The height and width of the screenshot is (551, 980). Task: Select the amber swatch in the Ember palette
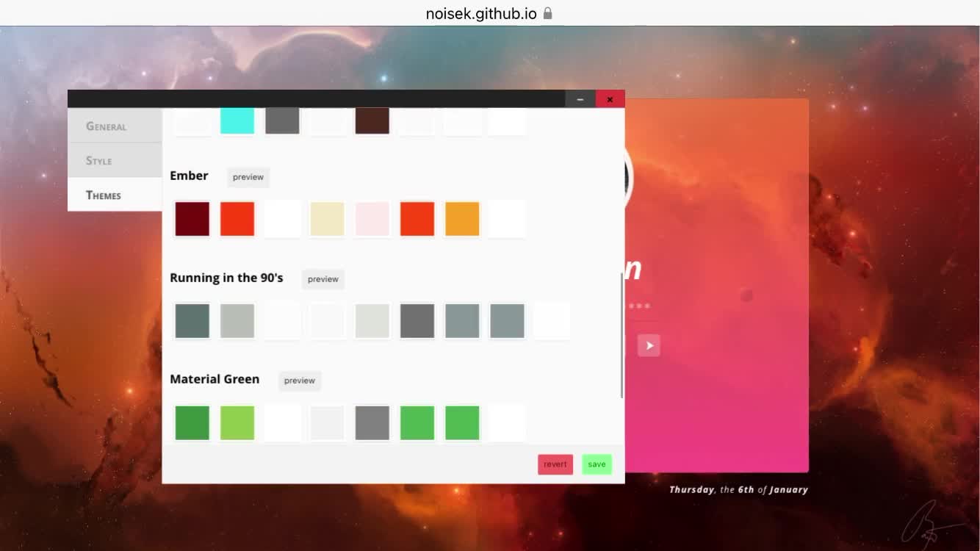(x=461, y=218)
